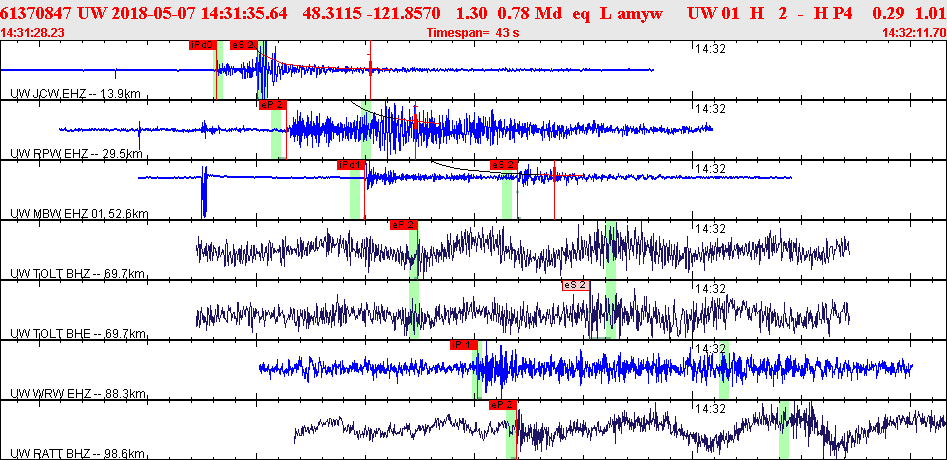Click the 14:32:11.70 window end time

pos(913,33)
